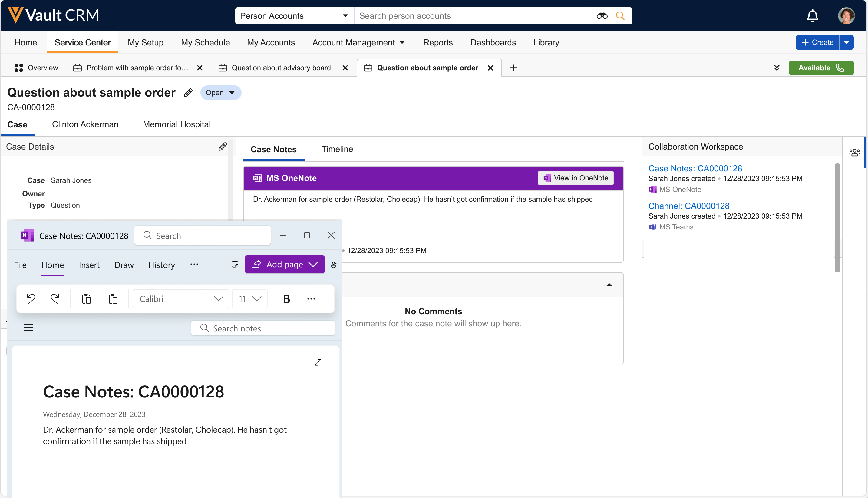Expand the note page with the diagonal arrows icon
Image resolution: width=868 pixels, height=498 pixels.
(318, 362)
